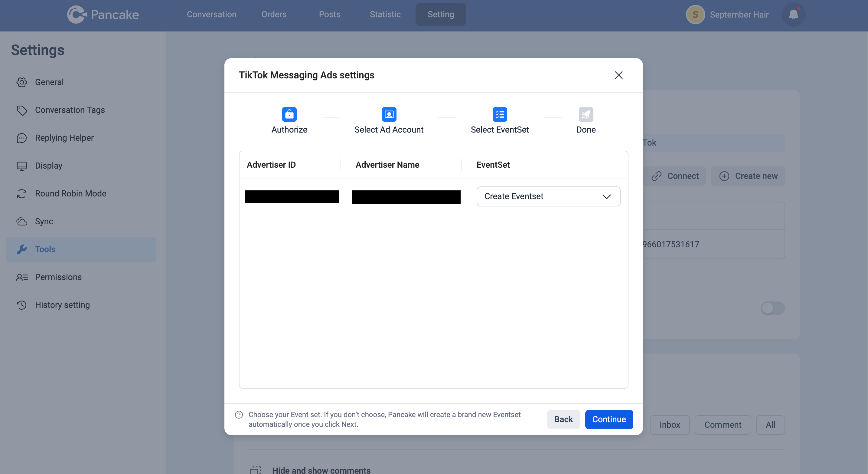Click the Advertiser ID column header
Image resolution: width=868 pixels, height=474 pixels.
pos(271,165)
